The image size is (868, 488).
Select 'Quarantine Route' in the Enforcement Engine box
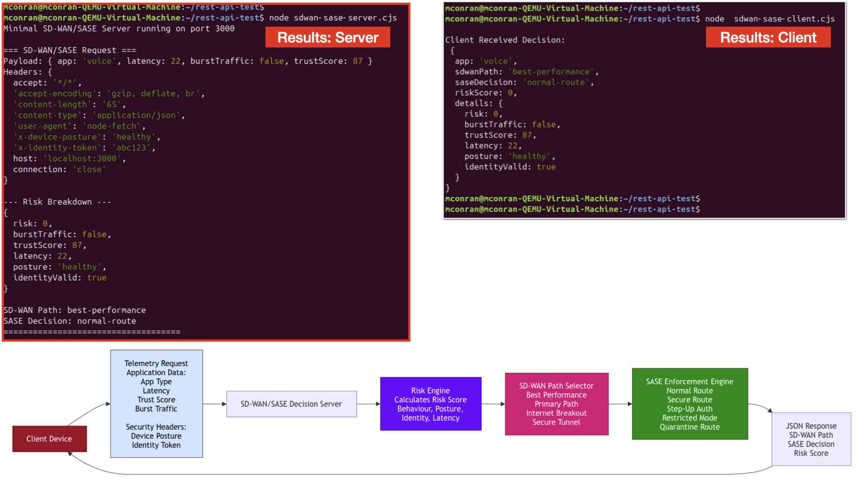click(690, 427)
